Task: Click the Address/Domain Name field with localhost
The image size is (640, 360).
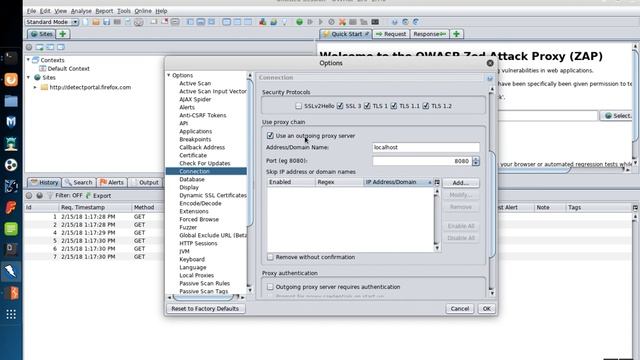Action: click(x=426, y=147)
